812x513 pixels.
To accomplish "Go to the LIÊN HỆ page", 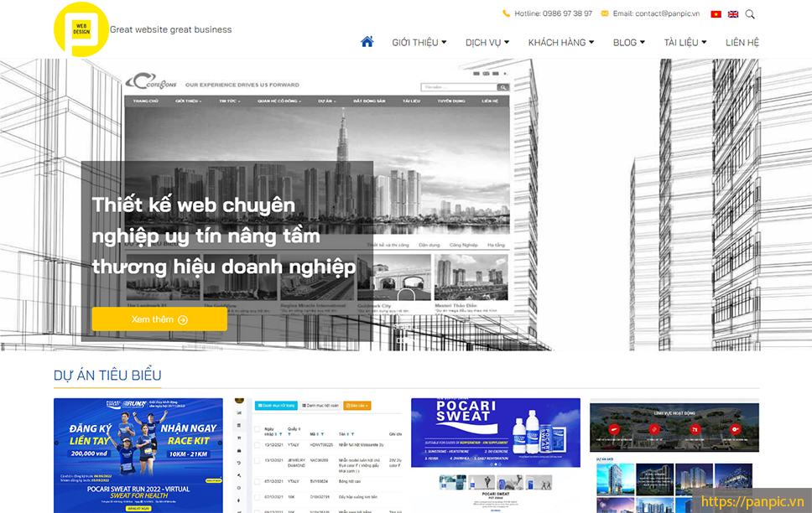I will pyautogui.click(x=742, y=43).
